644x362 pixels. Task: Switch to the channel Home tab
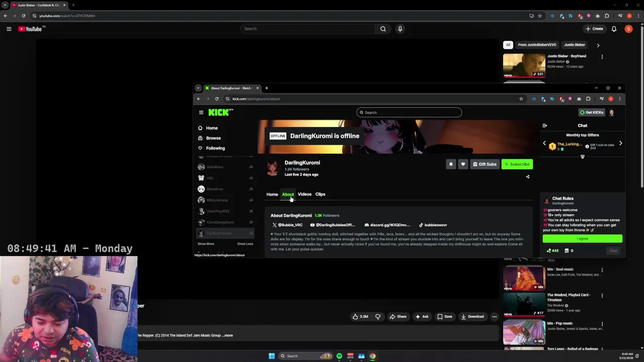tap(272, 195)
